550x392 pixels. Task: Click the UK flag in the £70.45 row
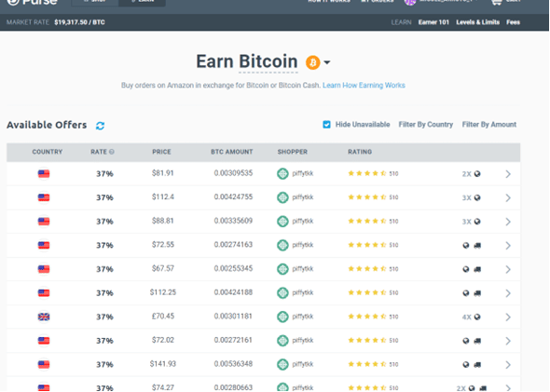(44, 317)
